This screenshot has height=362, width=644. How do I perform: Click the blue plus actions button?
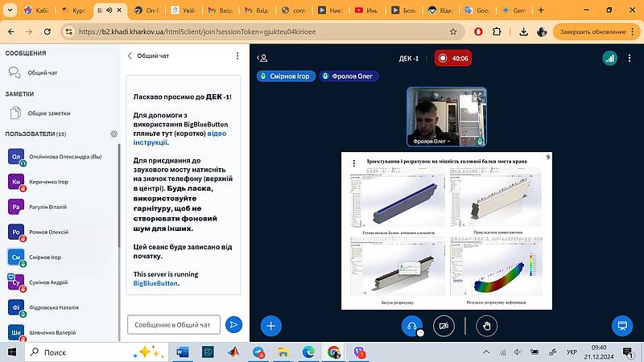pyautogui.click(x=271, y=325)
